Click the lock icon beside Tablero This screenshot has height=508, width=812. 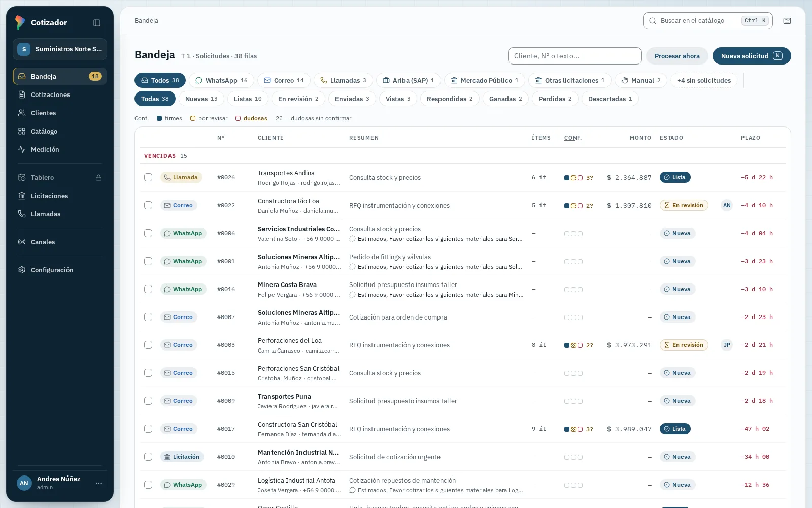(99, 178)
